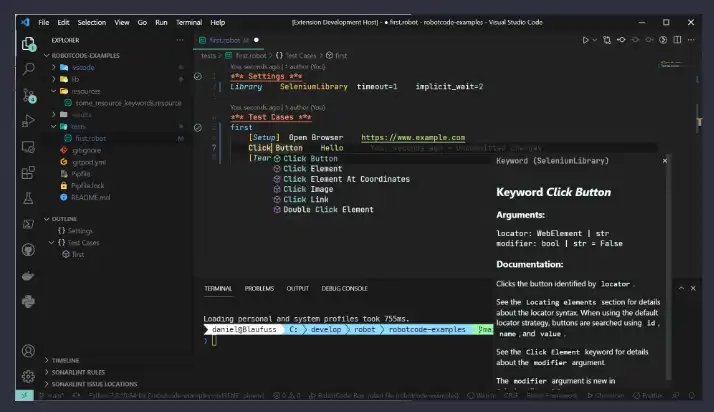Click the passed test icon beside Settings
This screenshot has height=412, width=714.
(x=198, y=76)
